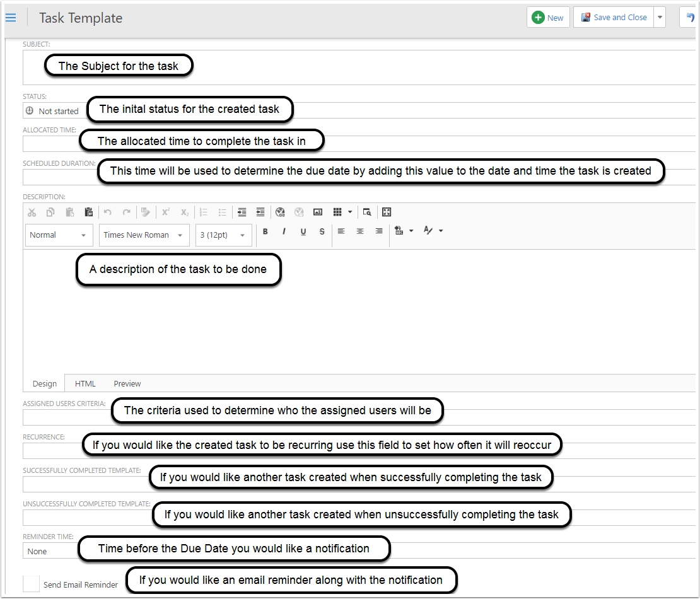
Task: Apply underline formatting to text
Action: click(x=303, y=231)
